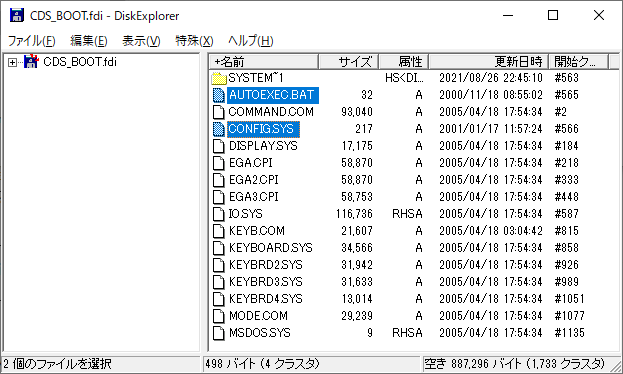The width and height of the screenshot is (623, 374).
Task: Select the CDS_BOOT.fdi disk icon in tree
Action: tap(31, 62)
